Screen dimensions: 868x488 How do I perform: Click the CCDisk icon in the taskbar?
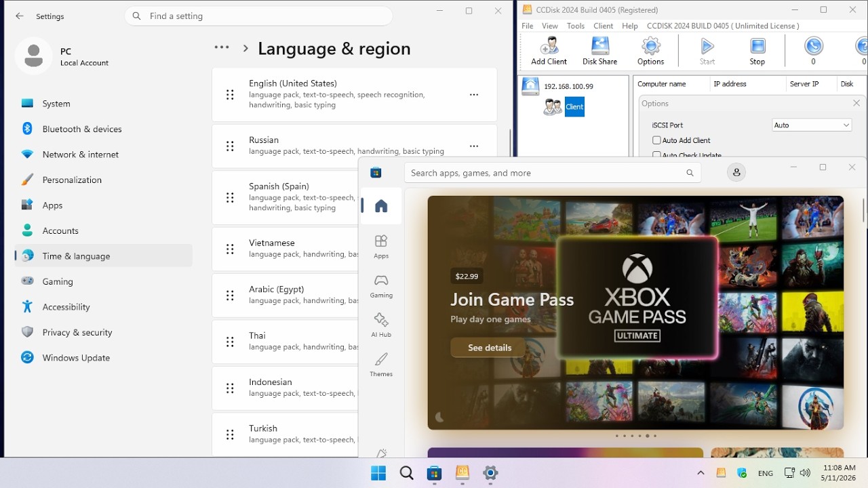462,473
